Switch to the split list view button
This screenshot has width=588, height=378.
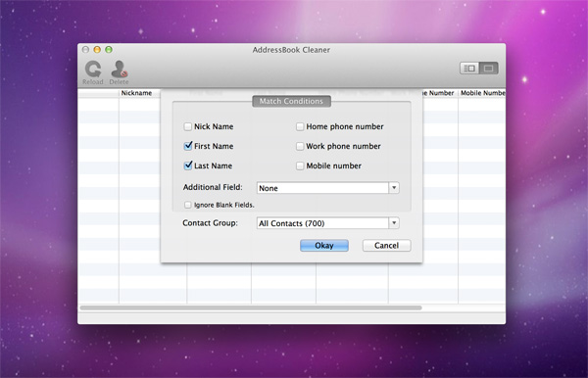[x=469, y=69]
